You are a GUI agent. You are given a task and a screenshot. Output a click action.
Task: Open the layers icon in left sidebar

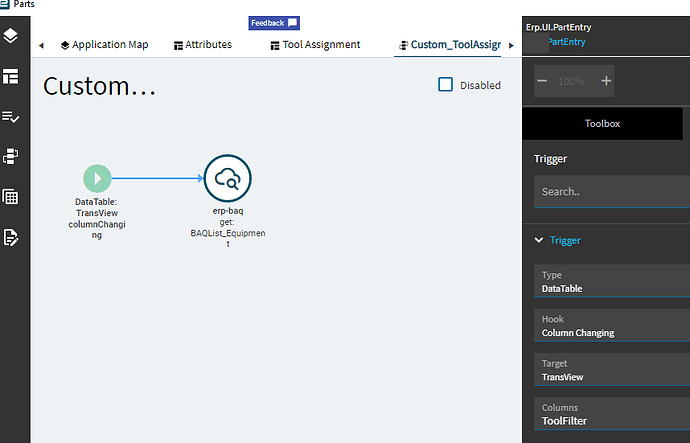pos(11,36)
